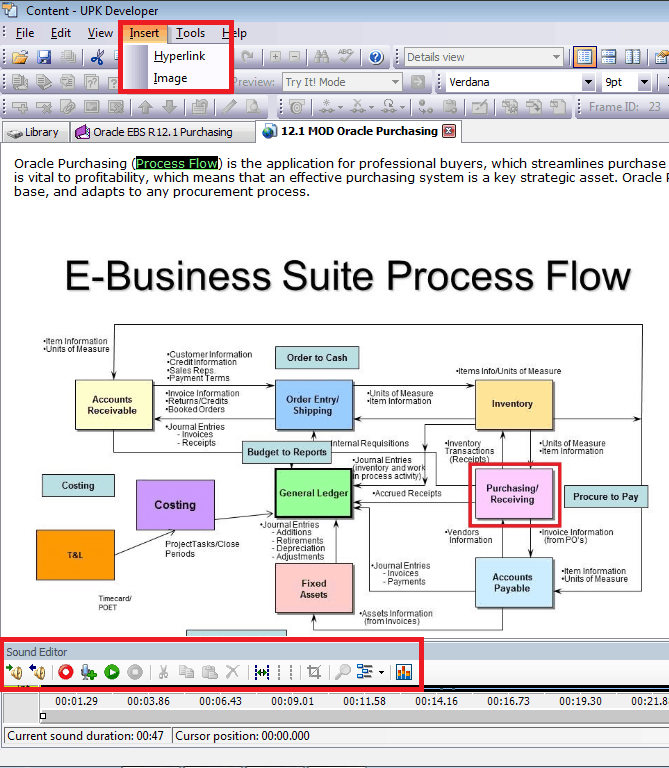
Task: Choose Image from the Insert menu
Action: (170, 78)
